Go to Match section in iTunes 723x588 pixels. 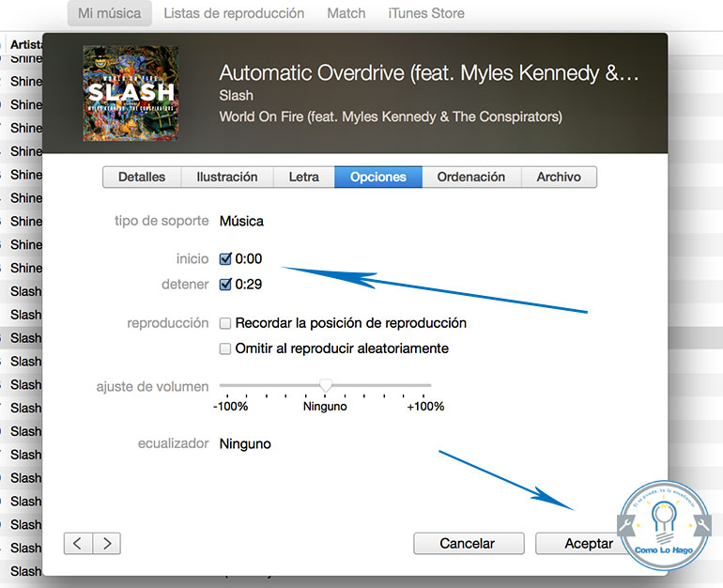346,13
